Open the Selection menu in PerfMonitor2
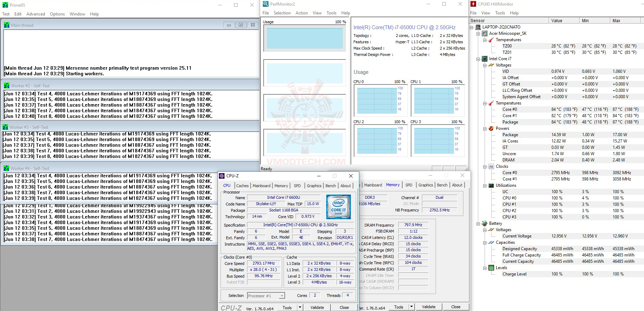Image resolution: width=644 pixels, height=311 pixels. pyautogui.click(x=282, y=13)
